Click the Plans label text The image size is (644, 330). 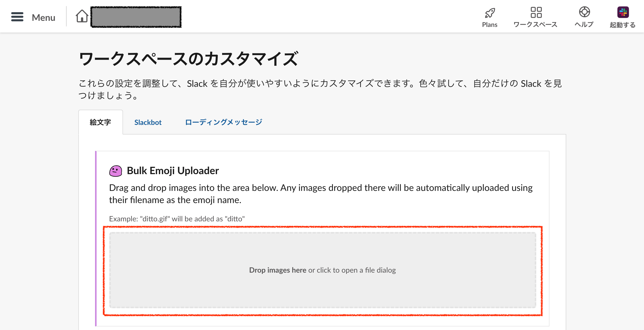point(490,25)
